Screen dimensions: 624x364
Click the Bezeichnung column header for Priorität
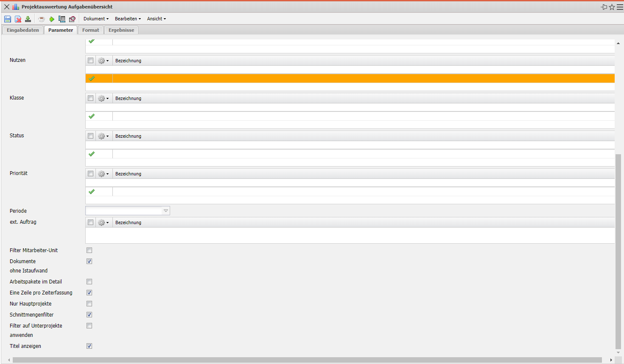point(128,174)
